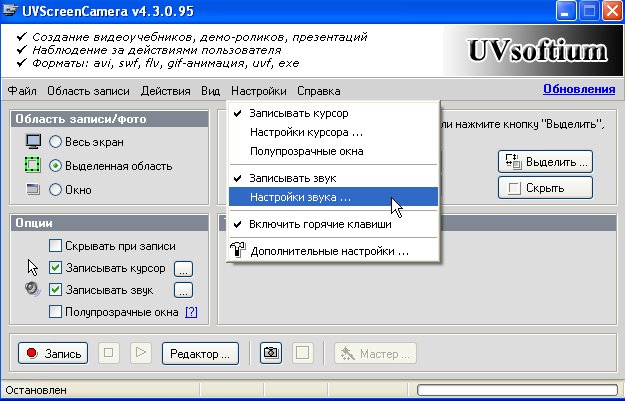The width and height of the screenshot is (625, 401).
Task: Toggle Записывать звук checkbox in Опции
Action: click(x=55, y=290)
